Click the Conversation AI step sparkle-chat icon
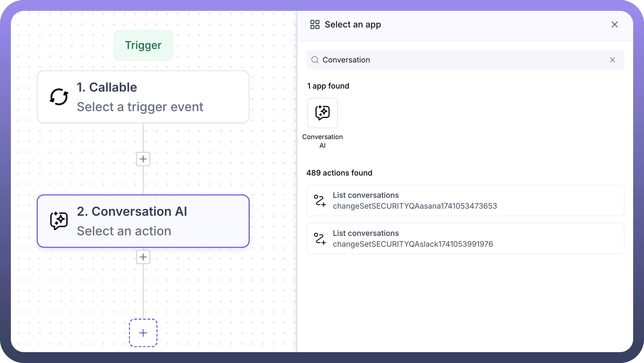The height and width of the screenshot is (363, 644). pos(59,221)
